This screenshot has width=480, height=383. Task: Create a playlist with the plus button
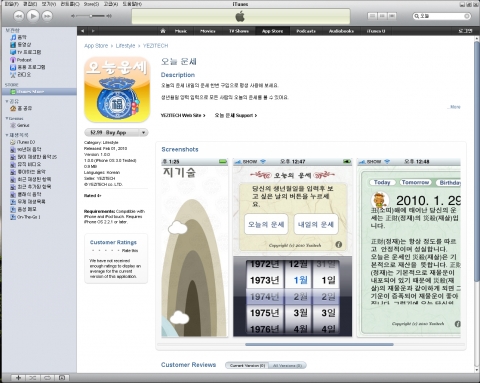(x=18, y=378)
